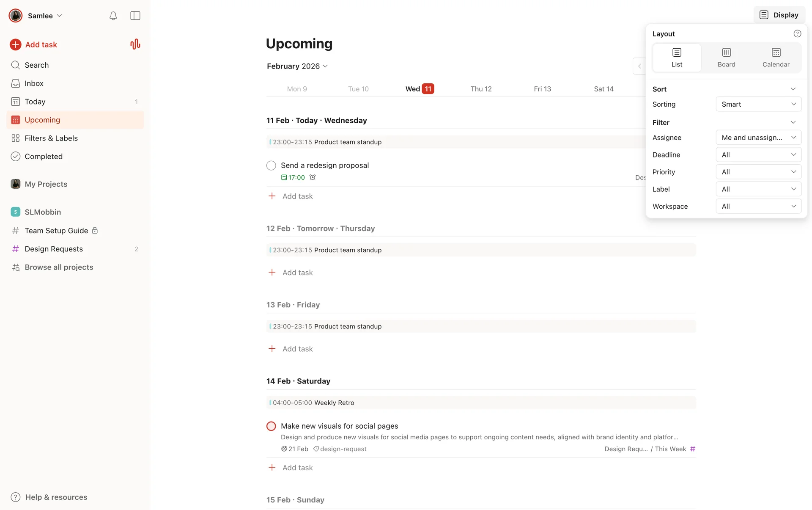Open the Assignee filter dropdown
812x510 pixels.
click(x=758, y=138)
